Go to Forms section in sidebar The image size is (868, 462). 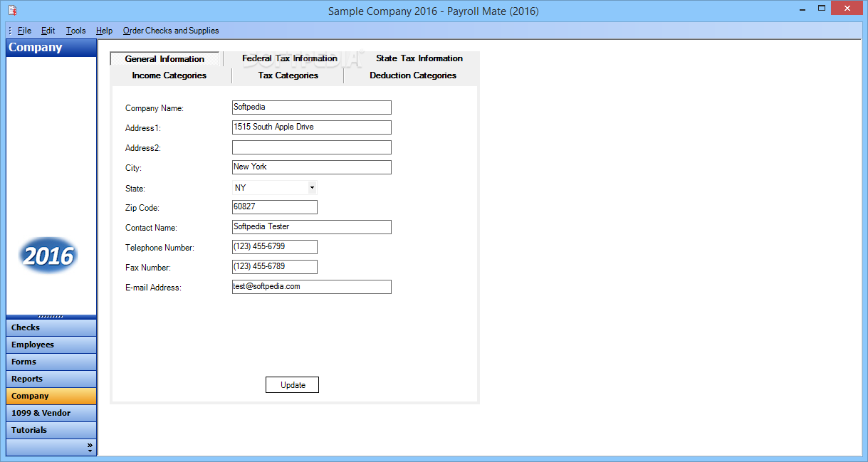pyautogui.click(x=51, y=362)
